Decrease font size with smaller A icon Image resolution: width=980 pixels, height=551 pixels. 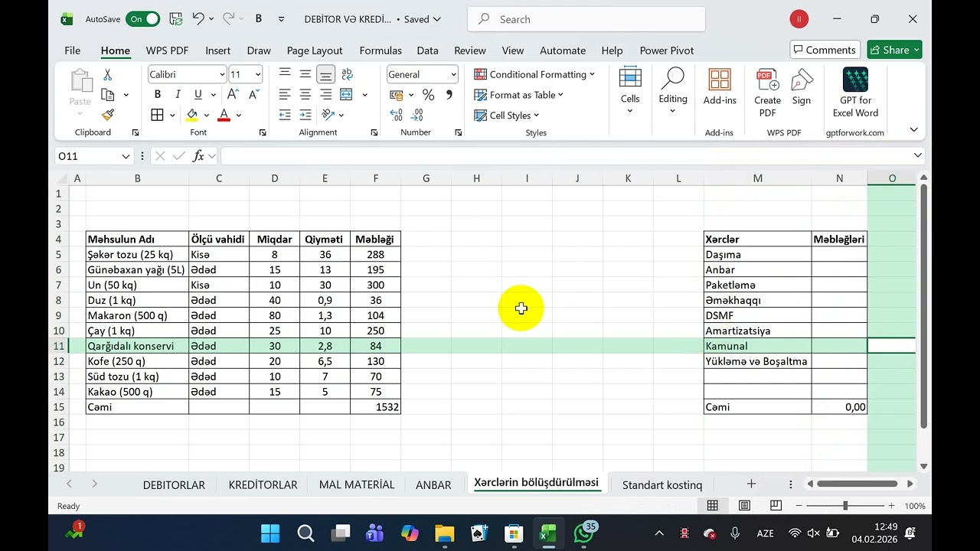pos(253,95)
